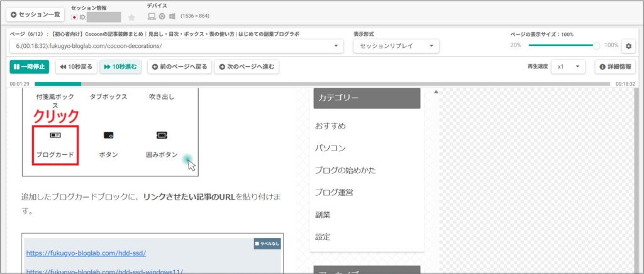Open the 再生速度 x1 dropdown
The height and width of the screenshot is (274, 644).
(568, 67)
